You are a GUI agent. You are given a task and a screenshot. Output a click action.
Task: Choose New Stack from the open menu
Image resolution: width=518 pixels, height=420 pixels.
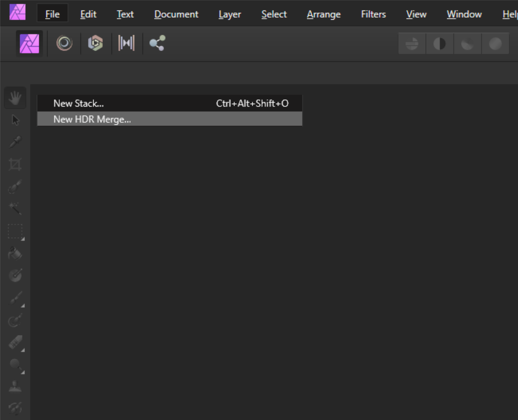(78, 103)
